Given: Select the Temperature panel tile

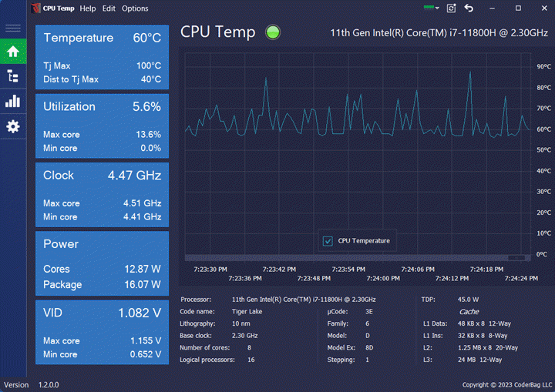Looking at the screenshot, I should (102, 56).
